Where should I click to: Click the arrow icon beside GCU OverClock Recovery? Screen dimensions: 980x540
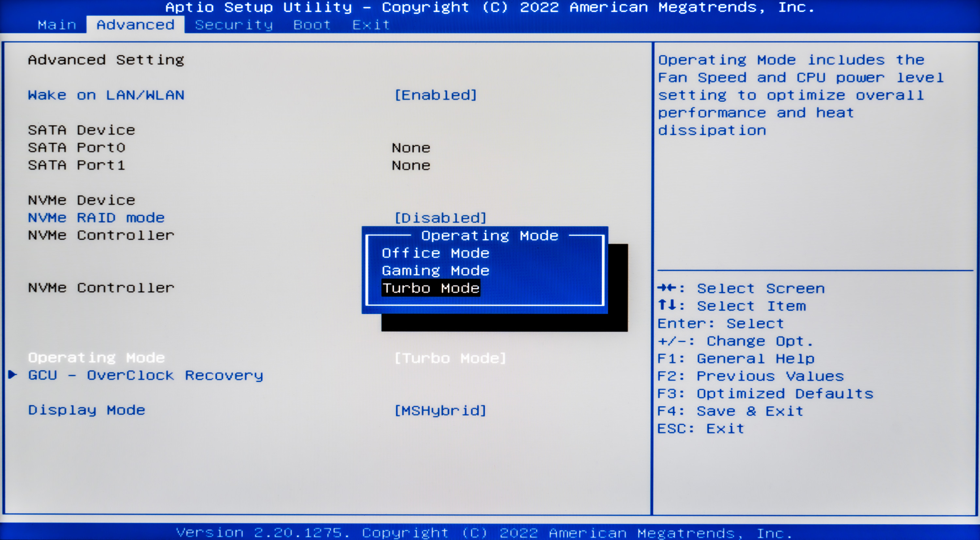[x=12, y=374]
